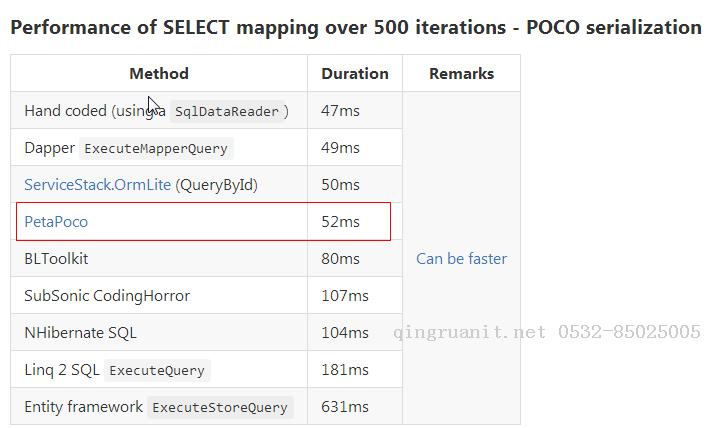Click the SqlDataReader code snippet
713x428 pixels.
pos(227,112)
